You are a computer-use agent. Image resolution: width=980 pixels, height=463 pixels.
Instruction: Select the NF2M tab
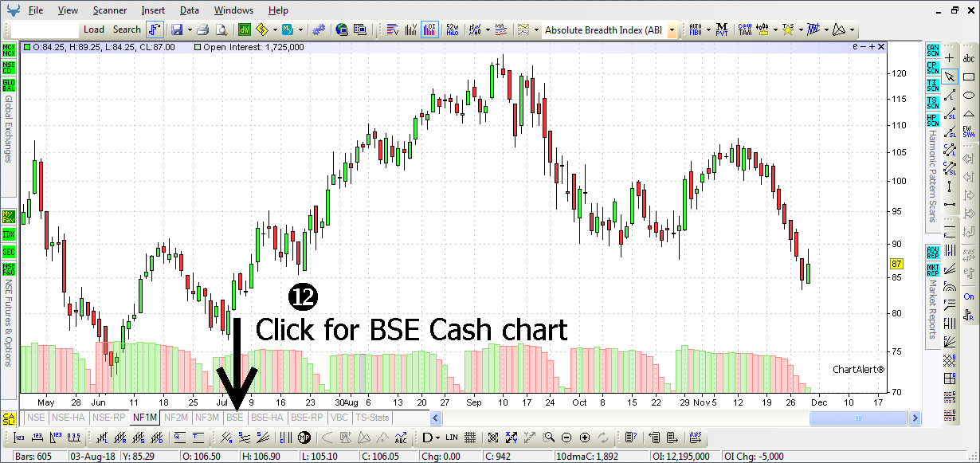[176, 417]
